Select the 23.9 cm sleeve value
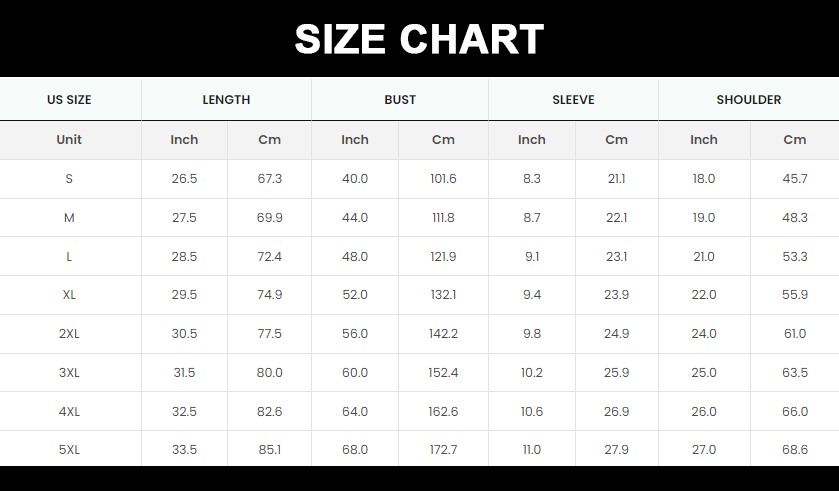Viewport: 839px width, 491px height. pyautogui.click(x=616, y=295)
